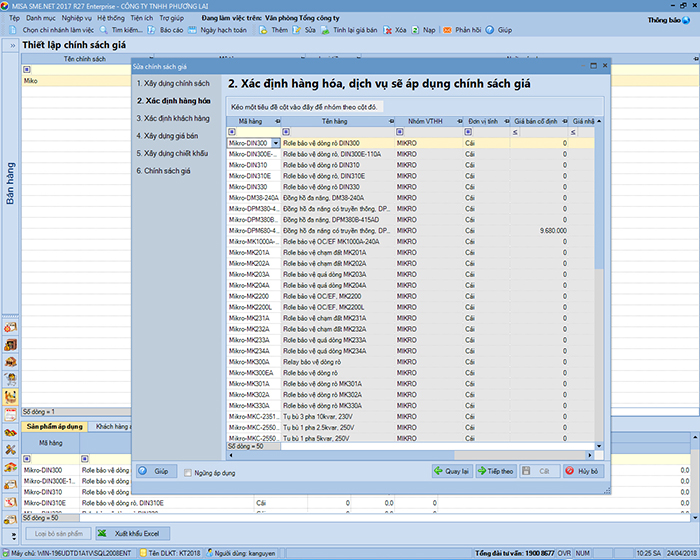Click the Thêm toolbar icon
Screen dimensions: 700x560
[x=263, y=30]
